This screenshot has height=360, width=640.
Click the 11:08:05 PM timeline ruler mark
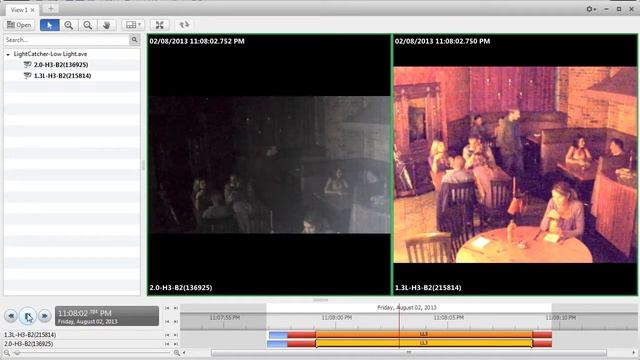(x=449, y=318)
